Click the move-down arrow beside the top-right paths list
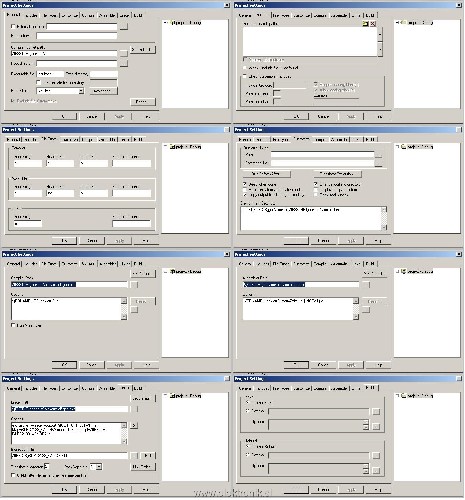Viewport: 465px width, 500px height. 380,49
